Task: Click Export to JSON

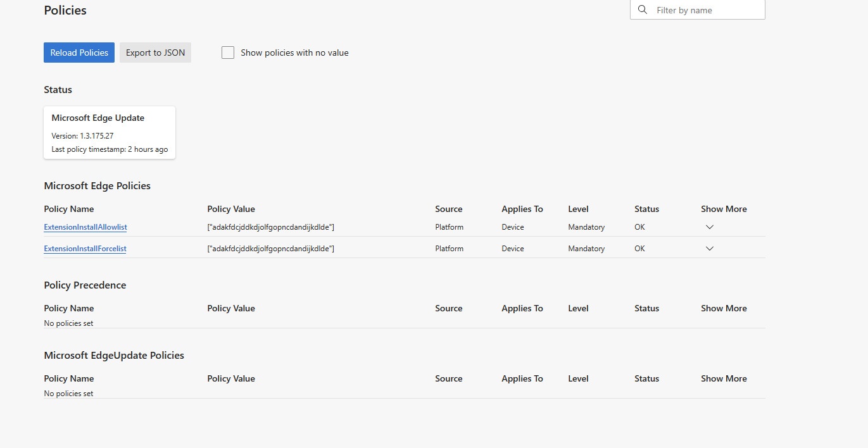Action: click(x=155, y=53)
